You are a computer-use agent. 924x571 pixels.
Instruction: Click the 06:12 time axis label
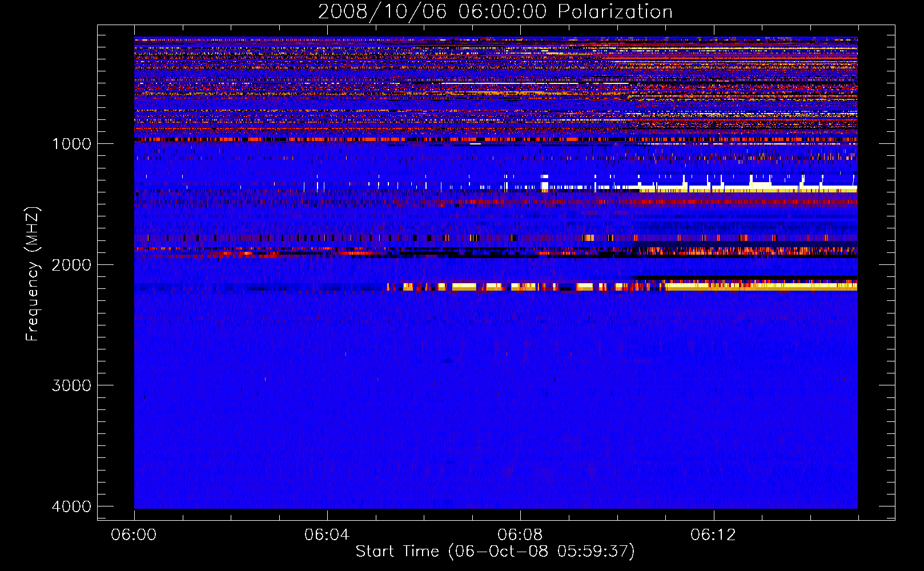[713, 535]
